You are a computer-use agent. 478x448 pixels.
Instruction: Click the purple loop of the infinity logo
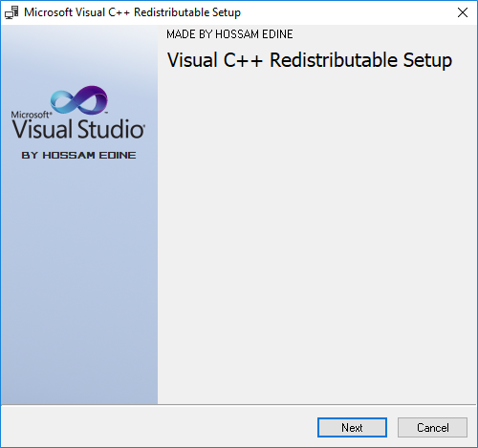point(94,98)
